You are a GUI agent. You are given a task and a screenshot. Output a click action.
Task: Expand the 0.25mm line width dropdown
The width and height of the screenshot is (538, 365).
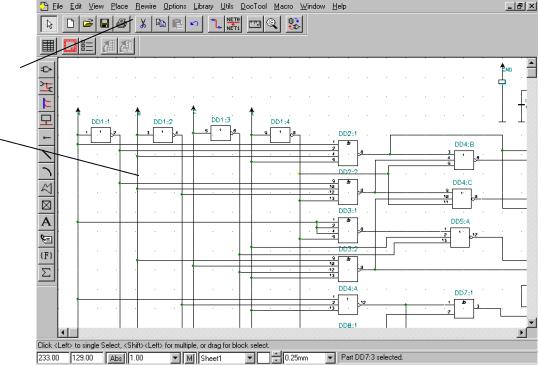click(x=330, y=358)
